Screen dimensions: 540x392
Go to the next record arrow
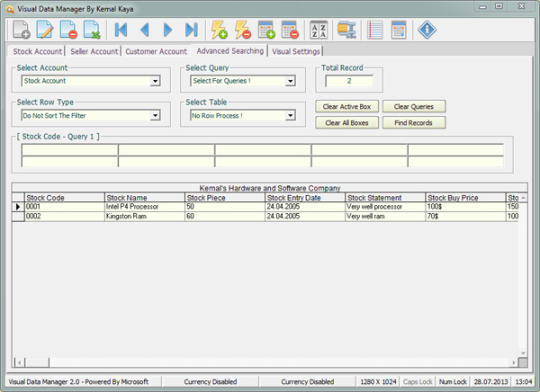168,30
